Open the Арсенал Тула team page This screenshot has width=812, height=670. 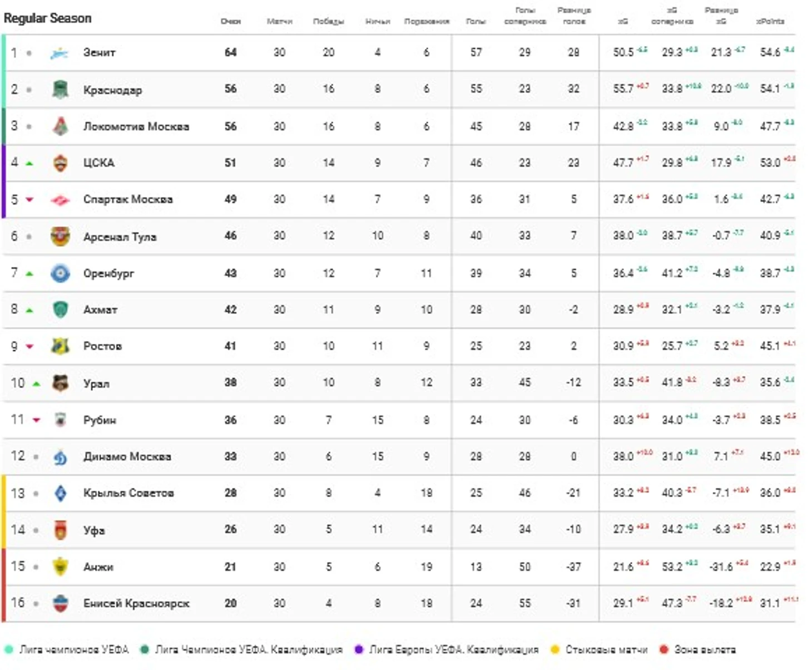coord(120,237)
